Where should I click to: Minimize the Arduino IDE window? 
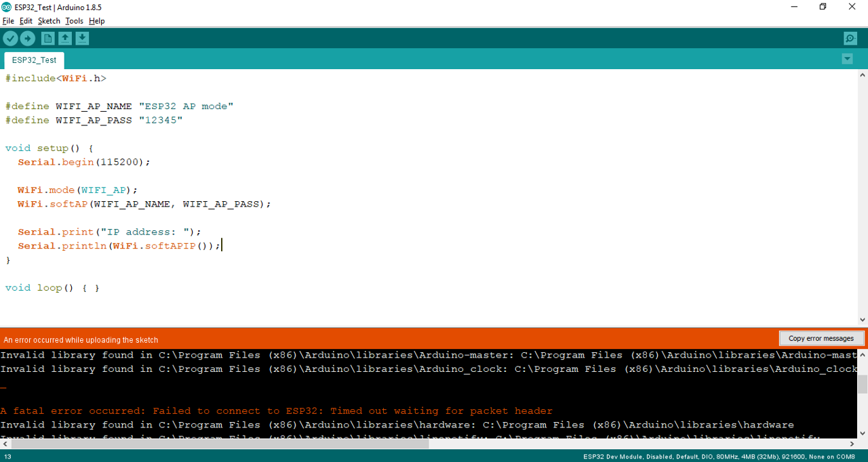point(794,7)
